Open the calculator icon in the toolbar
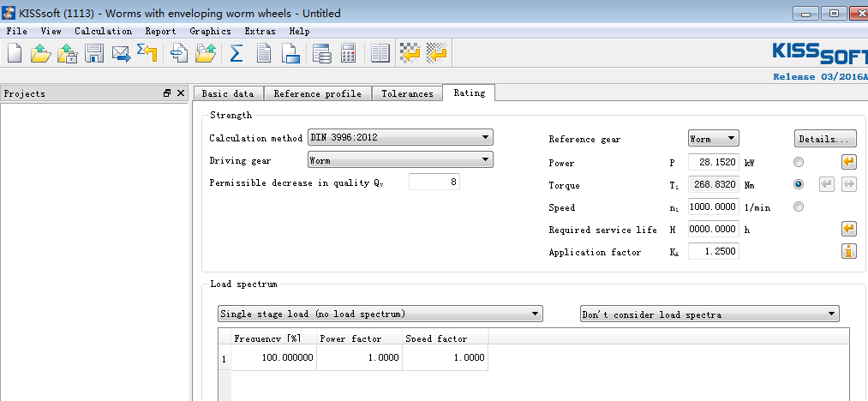Image resolution: width=868 pixels, height=401 pixels. tap(348, 54)
